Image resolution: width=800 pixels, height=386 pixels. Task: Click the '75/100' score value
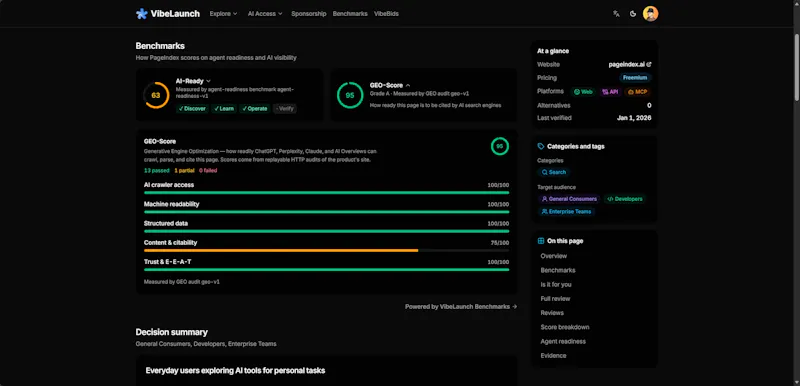[499, 243]
